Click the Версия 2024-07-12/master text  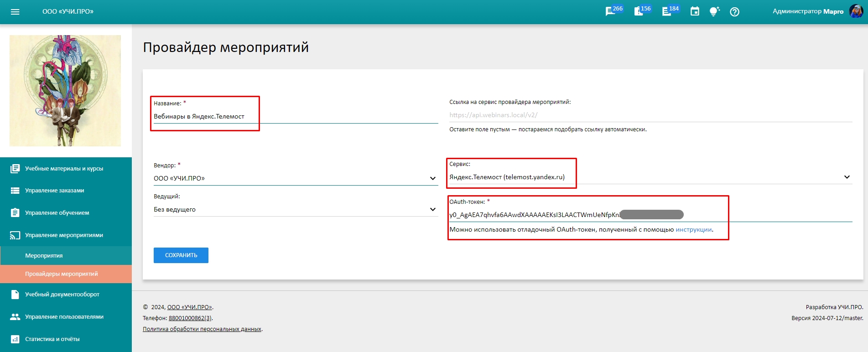pyautogui.click(x=827, y=318)
